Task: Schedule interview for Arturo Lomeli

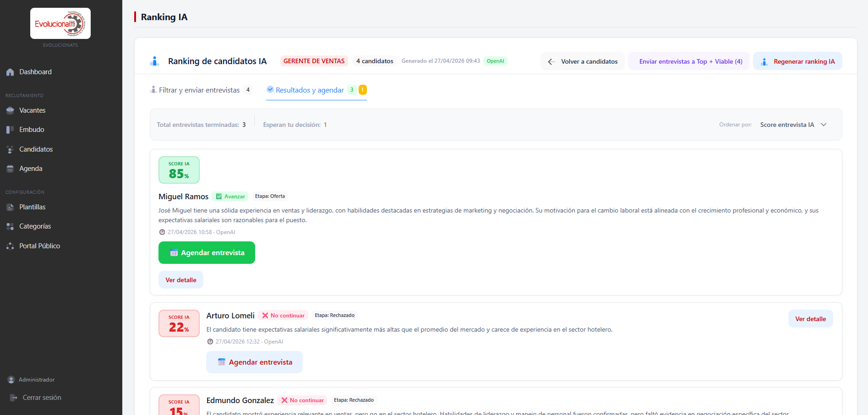Action: [x=254, y=362]
